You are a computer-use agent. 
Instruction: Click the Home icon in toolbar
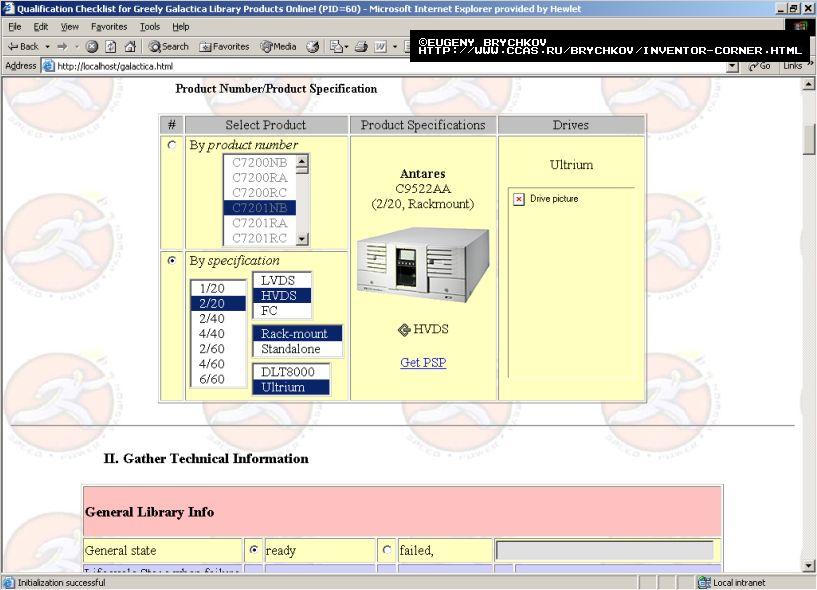click(130, 47)
